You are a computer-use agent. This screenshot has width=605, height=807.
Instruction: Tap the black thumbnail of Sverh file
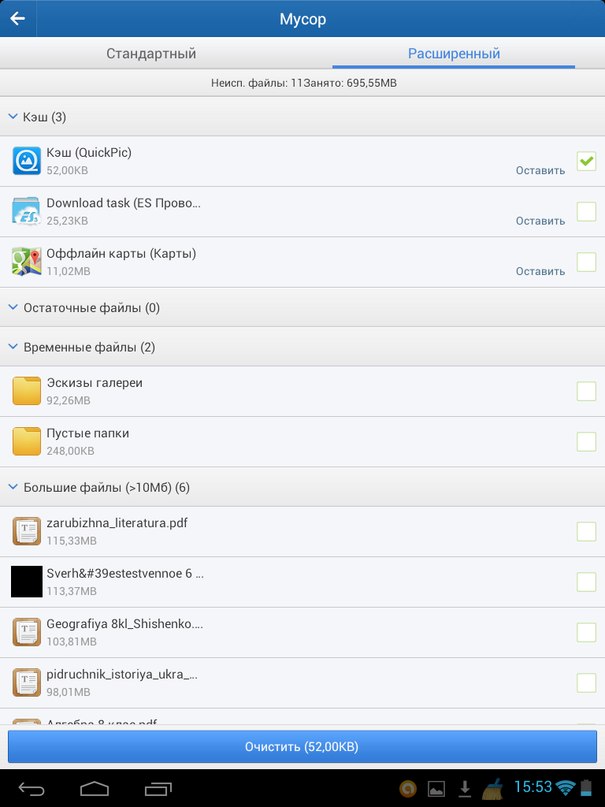[x=26, y=582]
